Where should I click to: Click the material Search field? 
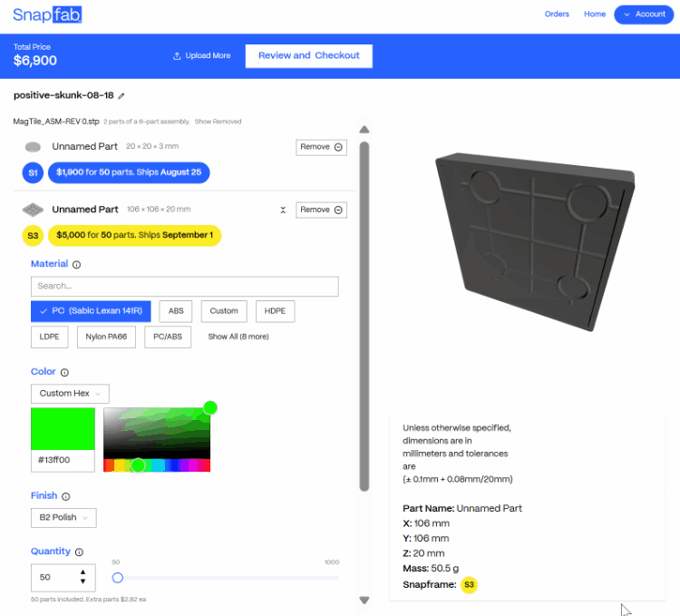point(185,287)
